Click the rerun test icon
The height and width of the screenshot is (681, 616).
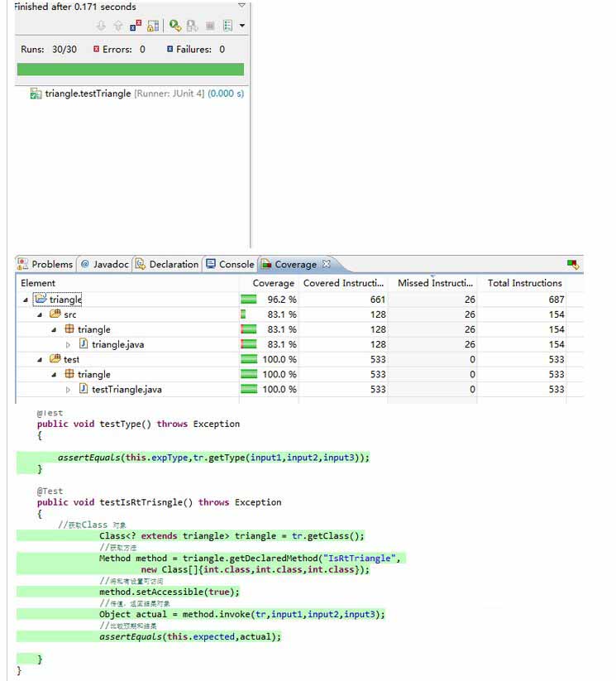pyautogui.click(x=175, y=26)
